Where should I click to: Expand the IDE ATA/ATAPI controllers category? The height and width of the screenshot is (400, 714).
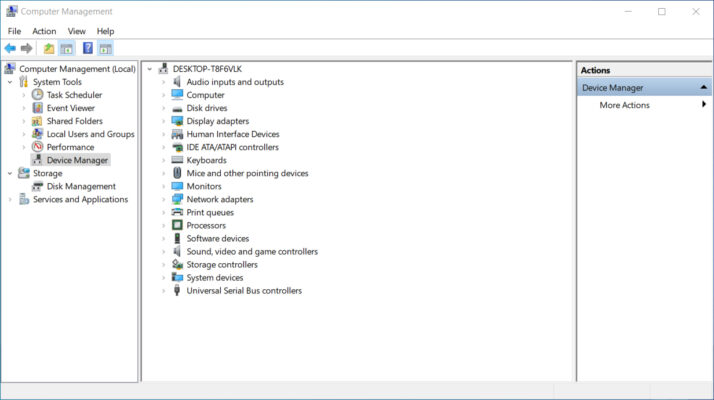(163, 147)
